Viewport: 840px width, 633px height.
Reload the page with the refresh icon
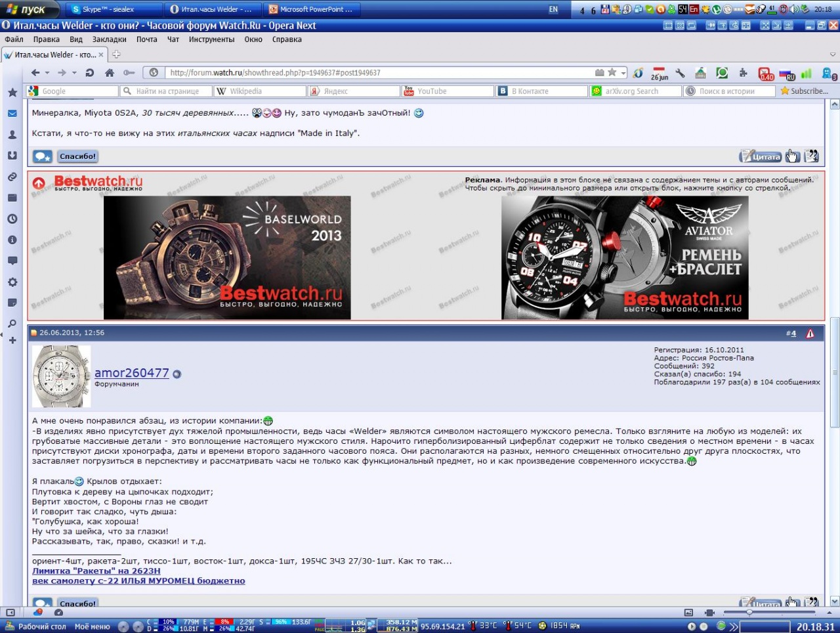[x=90, y=73]
